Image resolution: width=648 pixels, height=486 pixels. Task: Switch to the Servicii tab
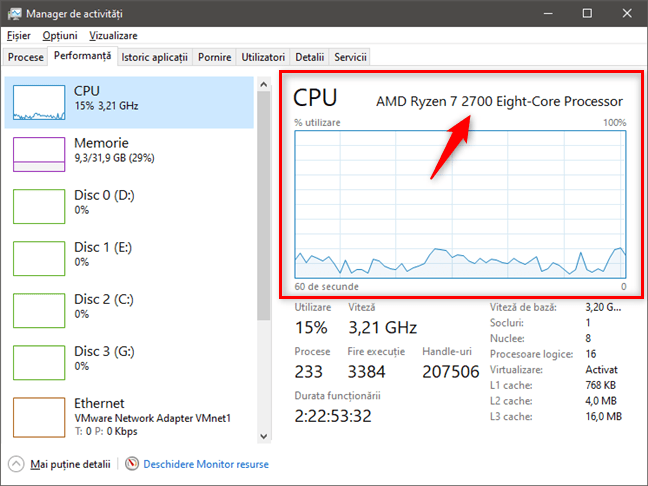tap(350, 57)
